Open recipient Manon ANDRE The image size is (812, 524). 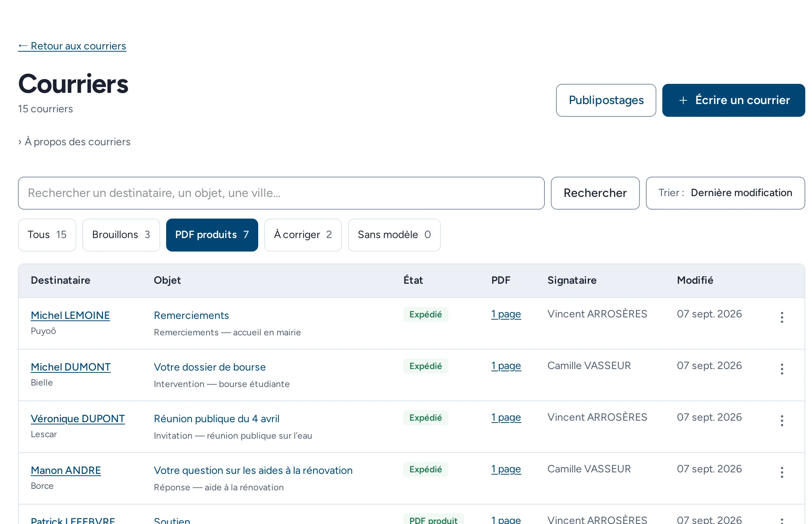coord(66,470)
